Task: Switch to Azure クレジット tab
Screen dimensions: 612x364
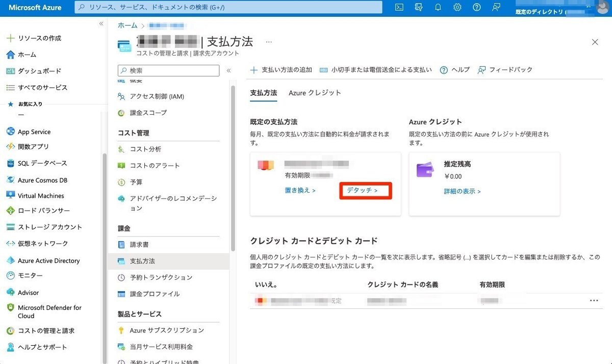Action: coord(315,93)
